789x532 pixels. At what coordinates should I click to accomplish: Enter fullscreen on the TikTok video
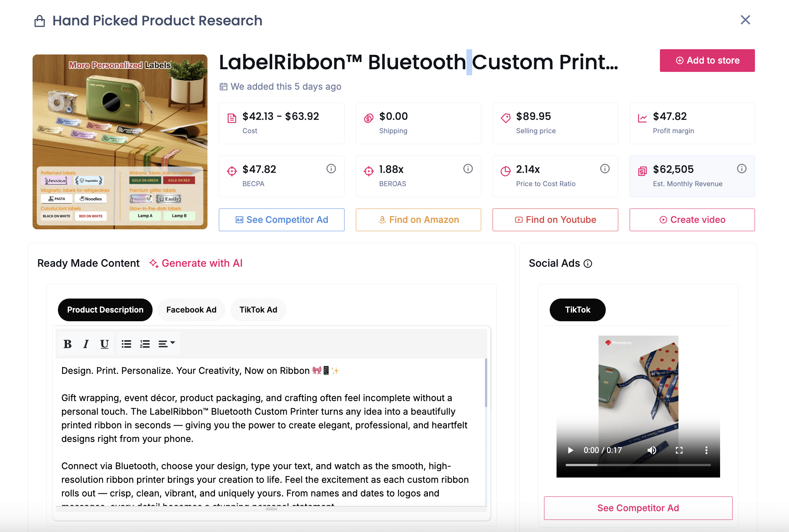coord(679,450)
